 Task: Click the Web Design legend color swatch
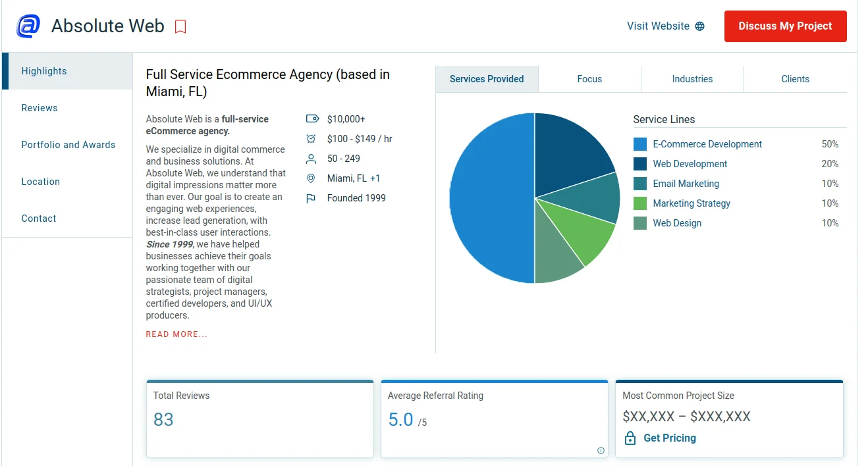(x=640, y=223)
